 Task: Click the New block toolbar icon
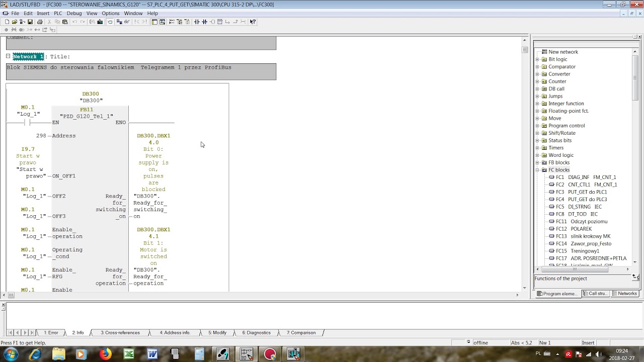(x=7, y=22)
